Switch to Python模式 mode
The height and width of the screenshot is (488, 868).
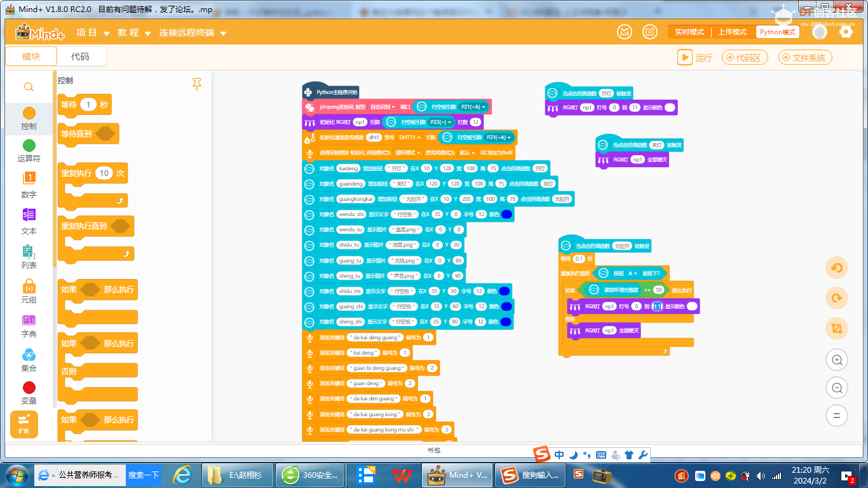[777, 32]
